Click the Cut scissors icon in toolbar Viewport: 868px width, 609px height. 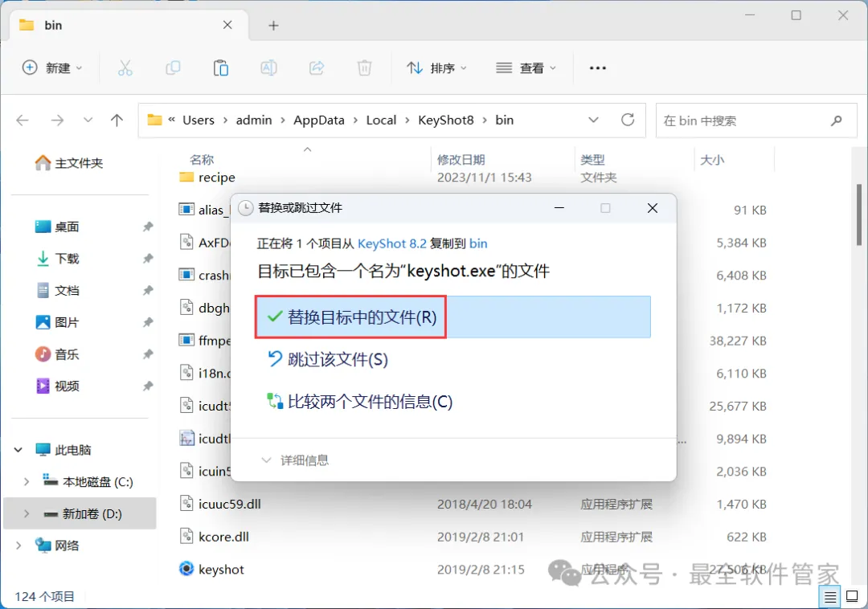(125, 68)
